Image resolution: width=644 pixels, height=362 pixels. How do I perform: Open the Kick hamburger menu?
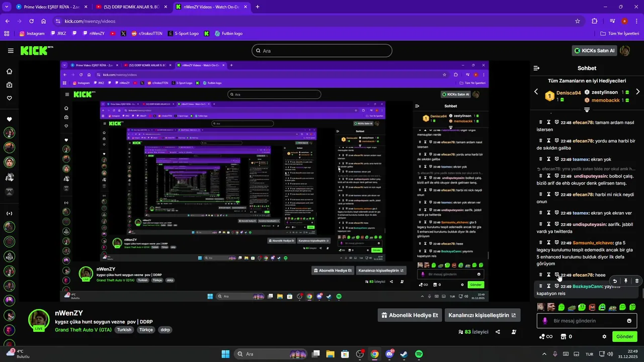(11, 51)
